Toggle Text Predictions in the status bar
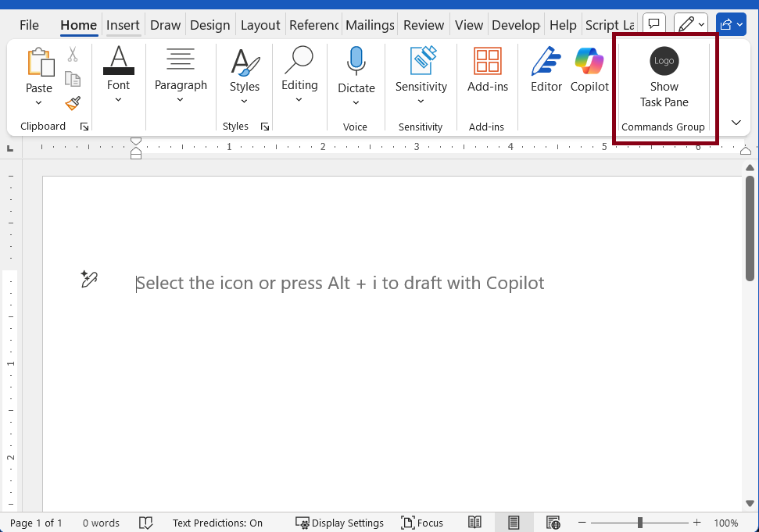This screenshot has width=759, height=532. 218,523
